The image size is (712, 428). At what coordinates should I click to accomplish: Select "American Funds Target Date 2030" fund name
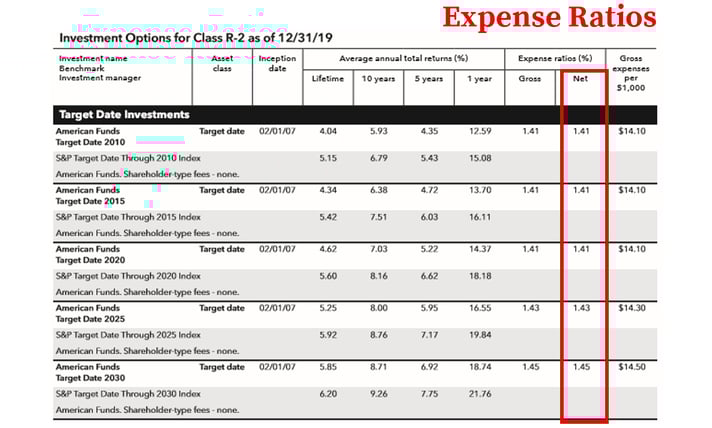[90, 373]
